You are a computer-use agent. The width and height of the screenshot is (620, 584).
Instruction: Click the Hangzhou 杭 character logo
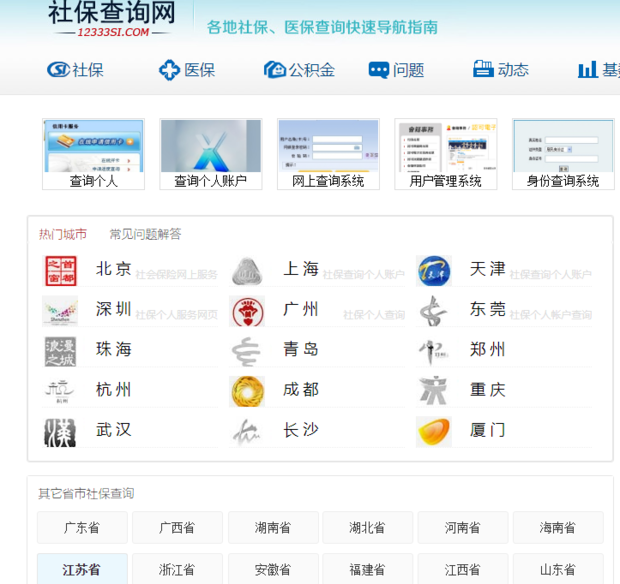pyautogui.click(x=60, y=391)
